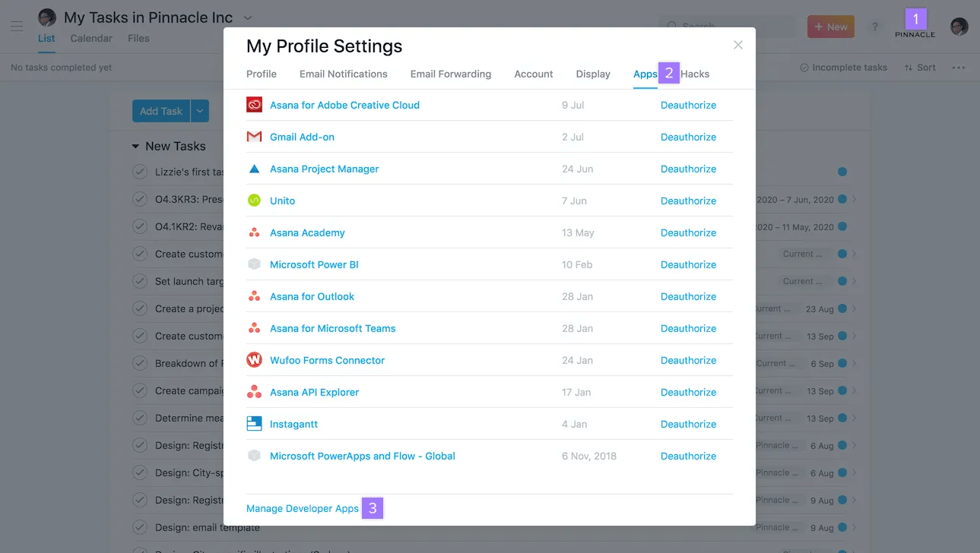The image size is (980, 553).
Task: Click the blue dot on Lizzie's task
Action: [842, 172]
